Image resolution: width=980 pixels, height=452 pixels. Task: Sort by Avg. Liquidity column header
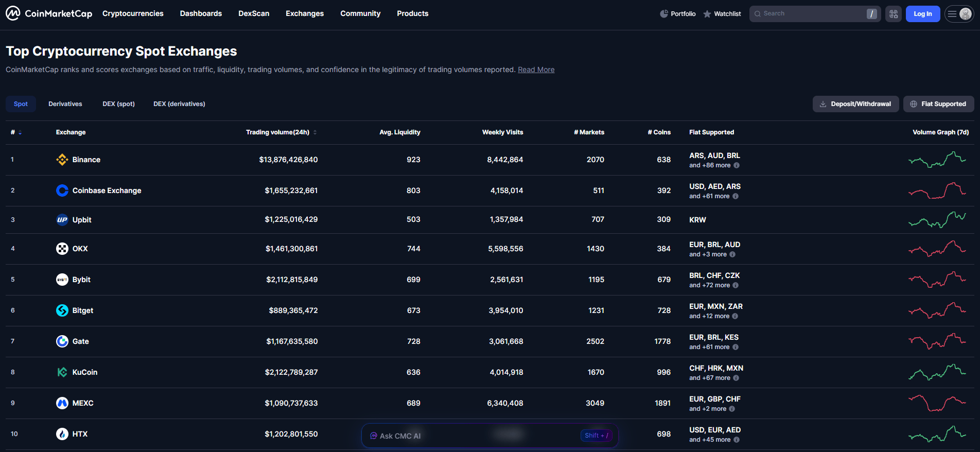click(x=400, y=132)
